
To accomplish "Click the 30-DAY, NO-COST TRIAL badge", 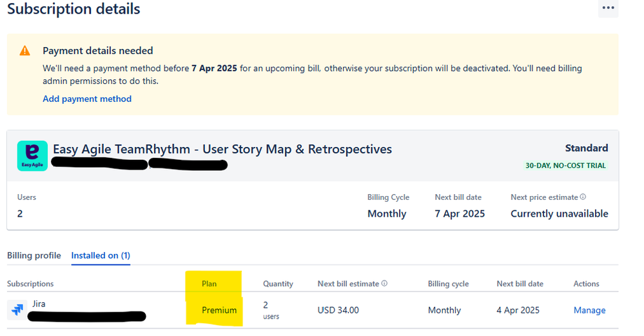I will (x=565, y=165).
